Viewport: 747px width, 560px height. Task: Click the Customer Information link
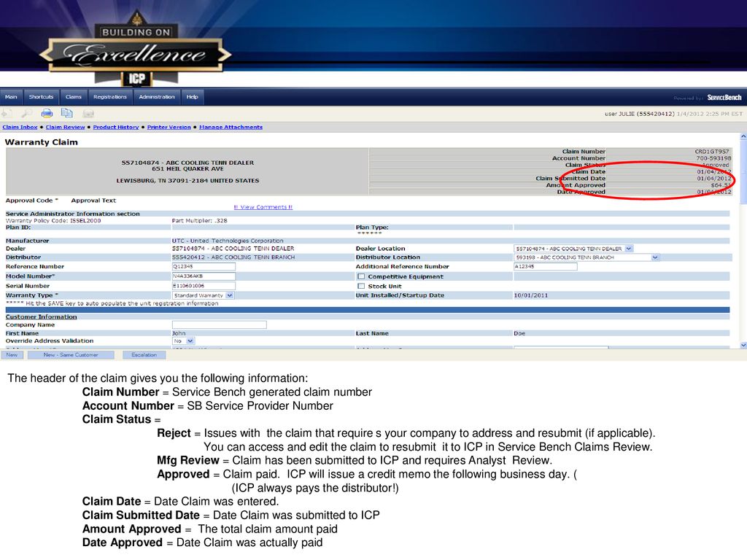[x=41, y=316]
